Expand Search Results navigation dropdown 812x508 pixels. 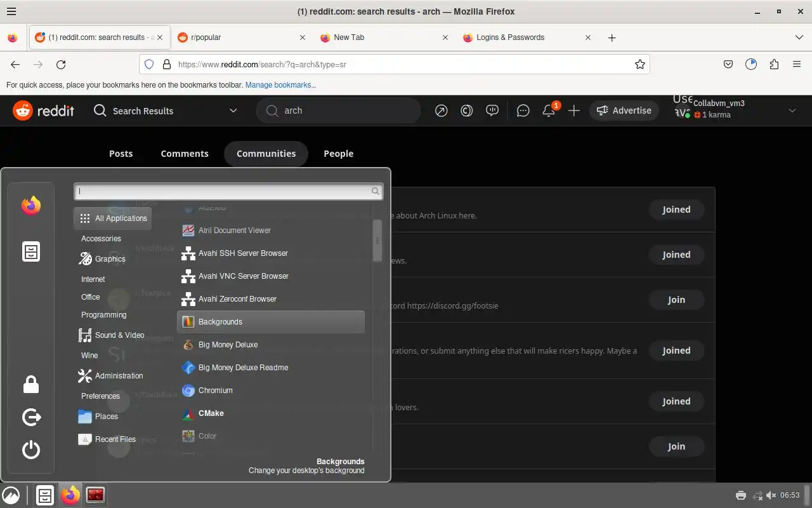click(166, 110)
